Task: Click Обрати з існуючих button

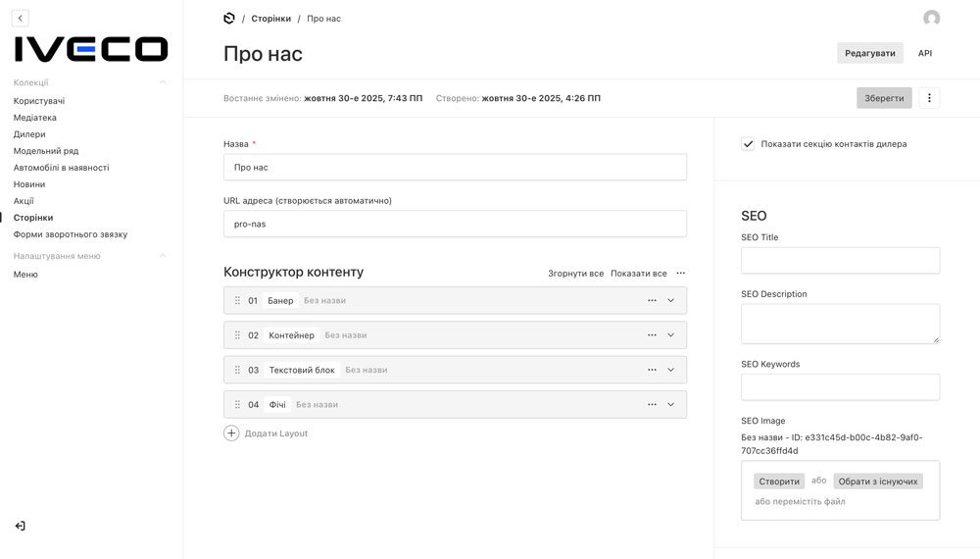Action: coord(878,482)
